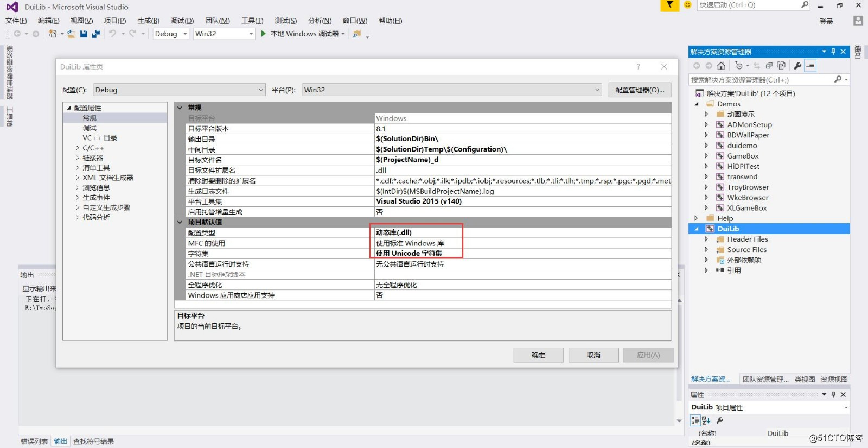Expand the Header Files folder

[x=706, y=239]
